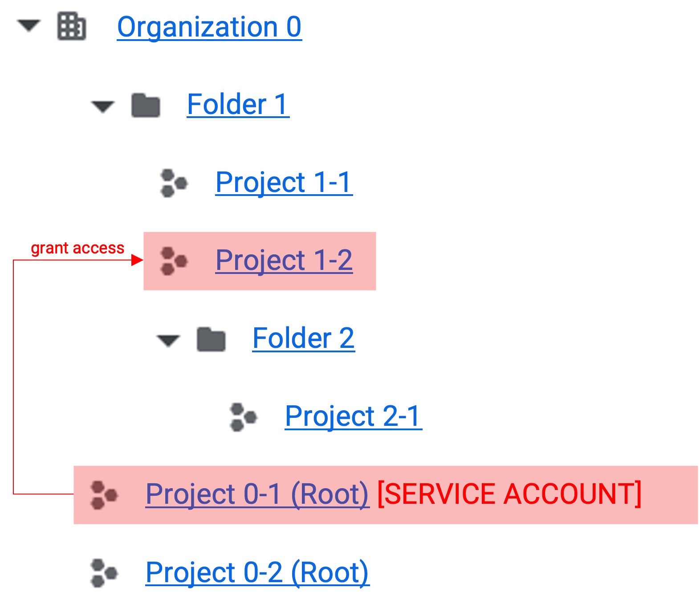Open the Folder 1 link

coord(238,105)
